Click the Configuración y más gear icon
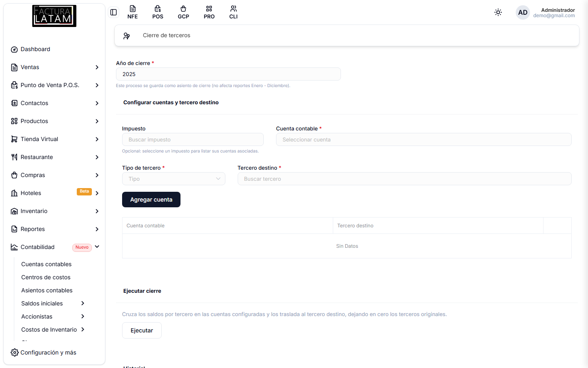Viewport: 588px width, 368px height. tap(15, 352)
